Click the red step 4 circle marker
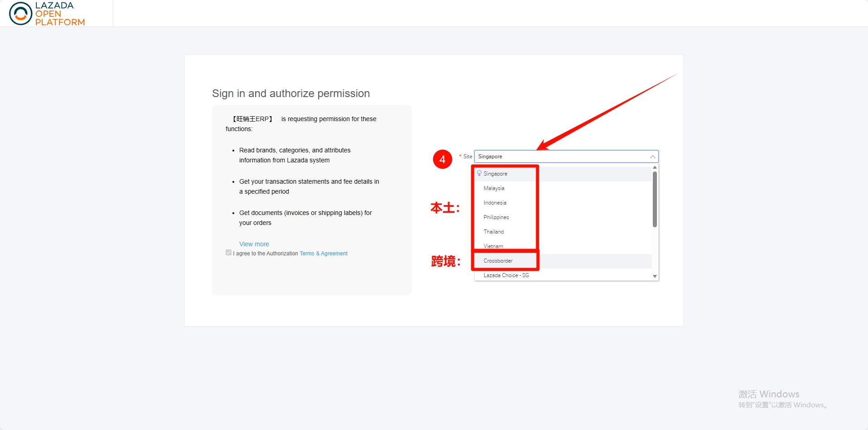 [442, 159]
